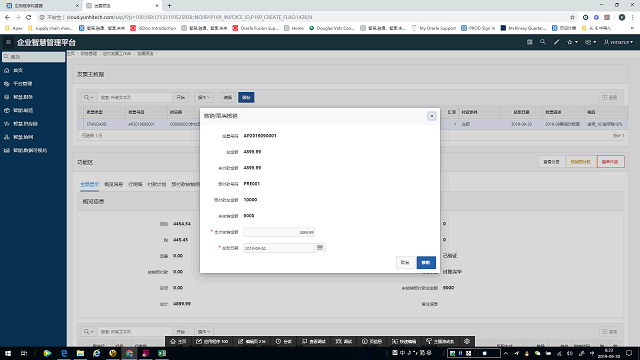Click Theme Roller in developer toolbar
The width and height of the screenshot is (640, 360).
[440, 341]
